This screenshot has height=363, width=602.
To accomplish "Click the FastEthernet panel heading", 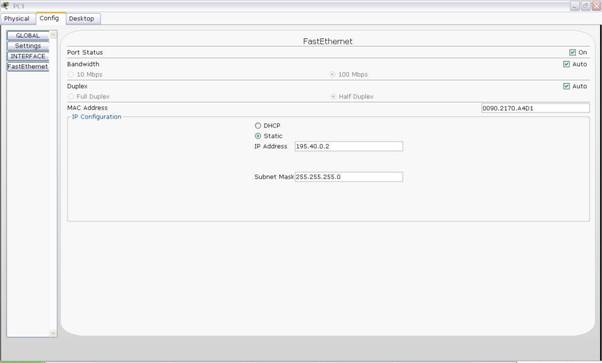I will 327,41.
